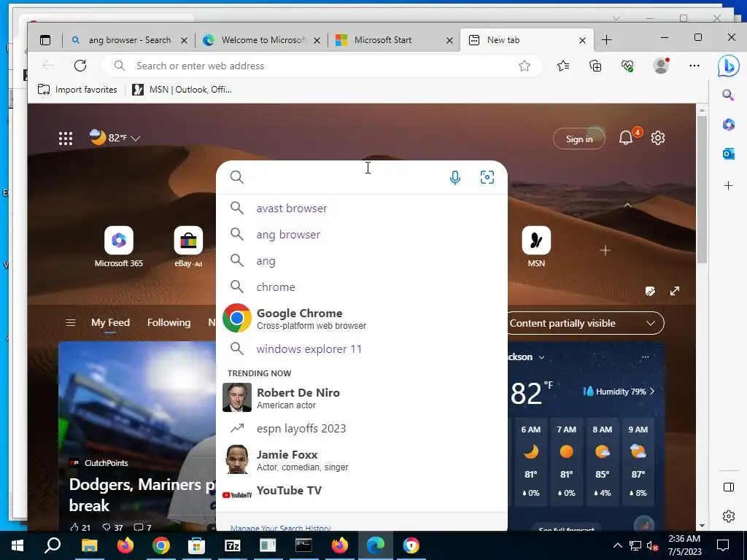
Task: Click the page vertical scrollbar thumb
Action: click(702, 188)
